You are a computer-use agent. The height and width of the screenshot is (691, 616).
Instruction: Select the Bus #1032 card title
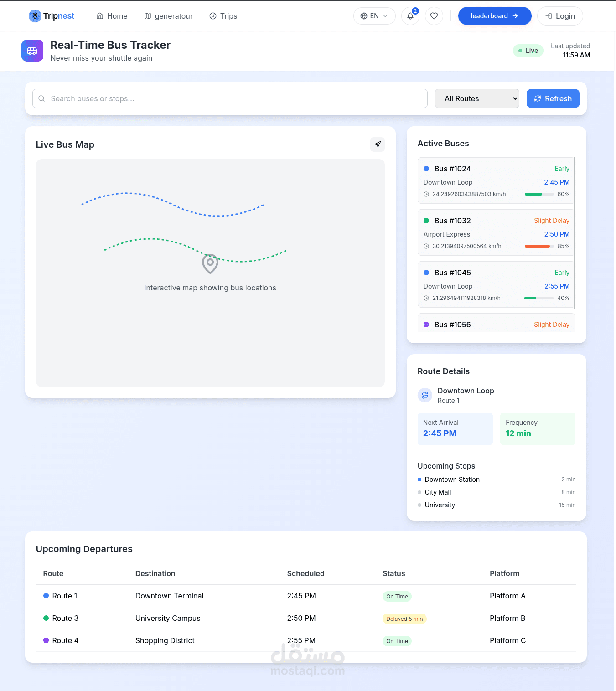point(452,221)
